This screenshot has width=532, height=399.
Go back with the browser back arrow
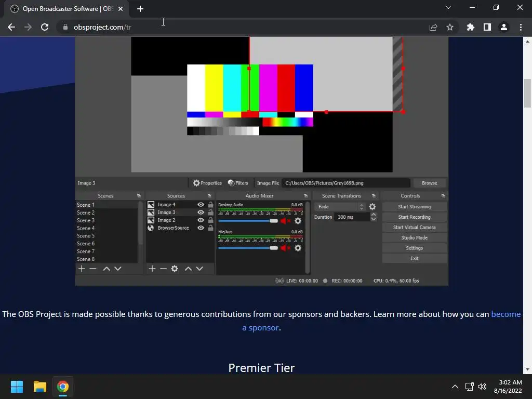[x=11, y=27]
